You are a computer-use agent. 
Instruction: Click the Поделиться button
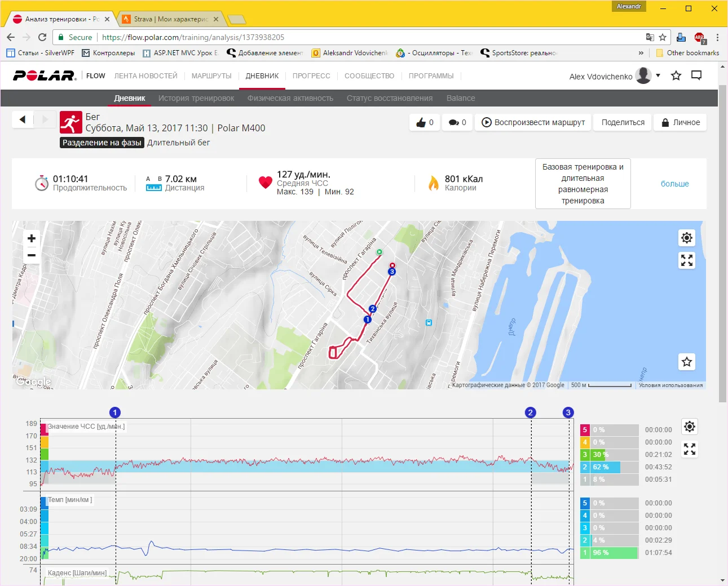(x=623, y=122)
